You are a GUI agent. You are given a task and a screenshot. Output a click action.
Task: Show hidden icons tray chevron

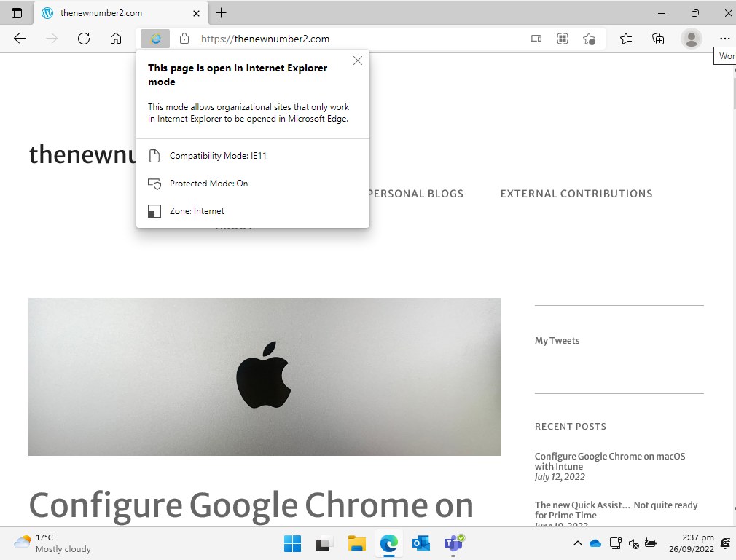click(577, 543)
